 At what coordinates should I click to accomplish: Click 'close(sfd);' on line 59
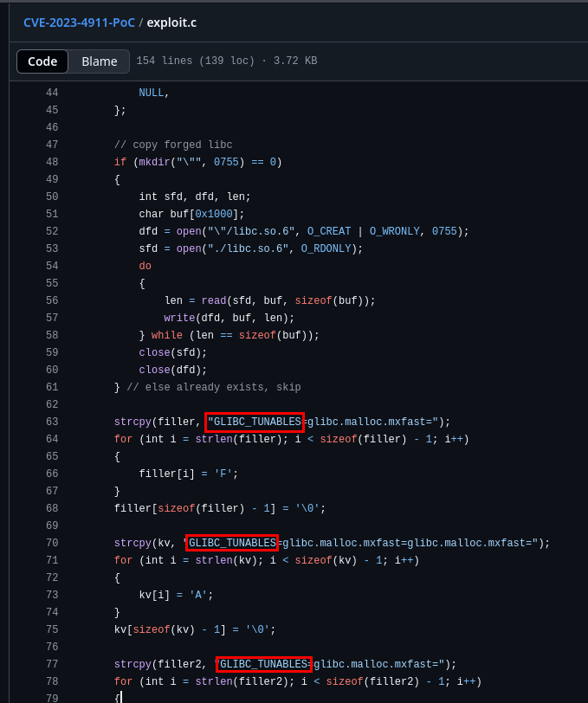[172, 352]
